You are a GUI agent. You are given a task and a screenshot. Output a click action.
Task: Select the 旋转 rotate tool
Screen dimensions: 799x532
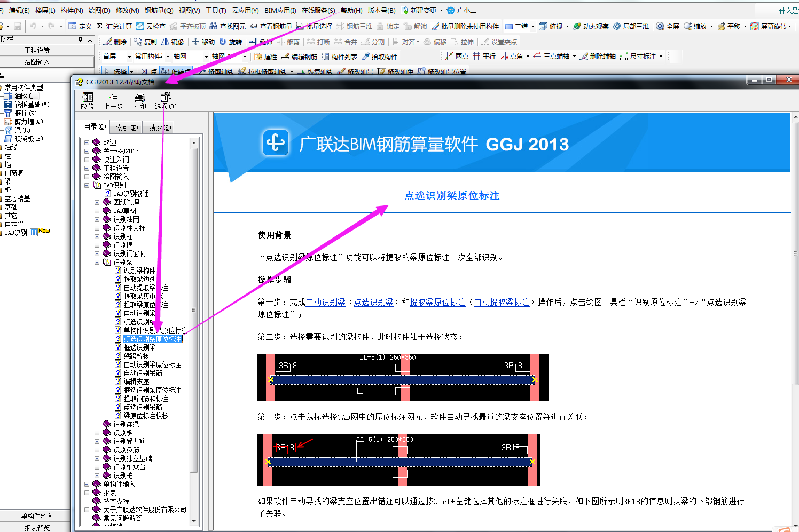(230, 42)
